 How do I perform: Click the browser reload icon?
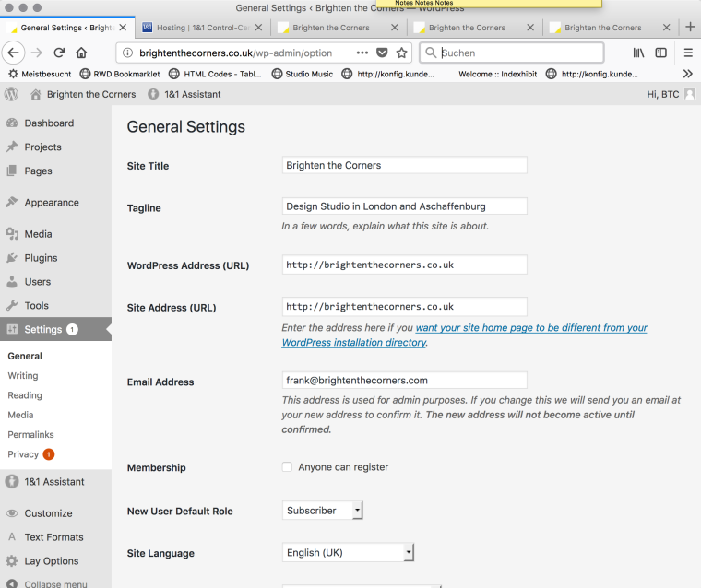pos(60,53)
